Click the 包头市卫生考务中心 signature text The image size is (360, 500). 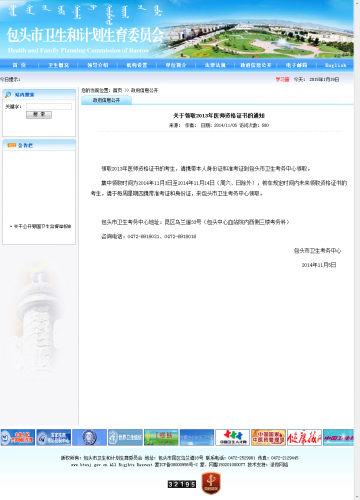click(317, 251)
